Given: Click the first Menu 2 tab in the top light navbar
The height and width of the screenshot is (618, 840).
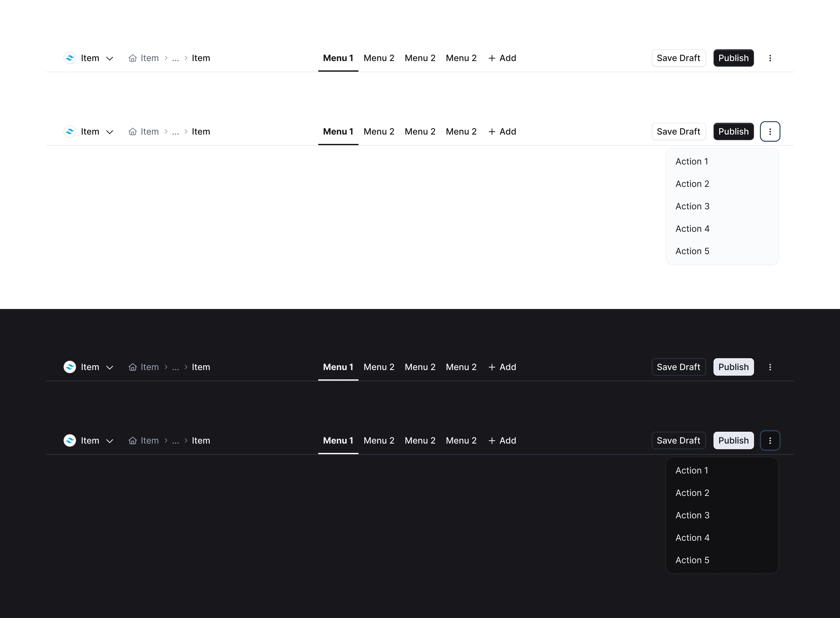Looking at the screenshot, I should (x=379, y=58).
